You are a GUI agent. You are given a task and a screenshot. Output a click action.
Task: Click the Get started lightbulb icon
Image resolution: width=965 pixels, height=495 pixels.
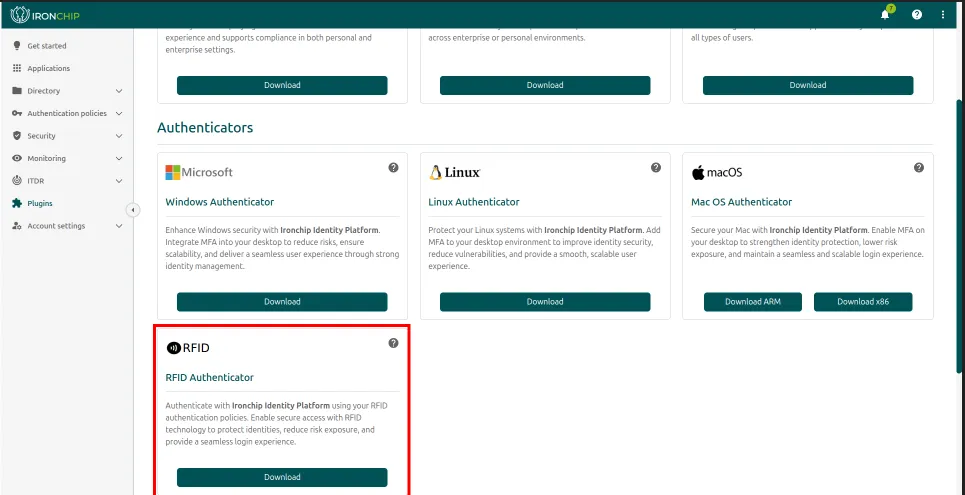(17, 46)
